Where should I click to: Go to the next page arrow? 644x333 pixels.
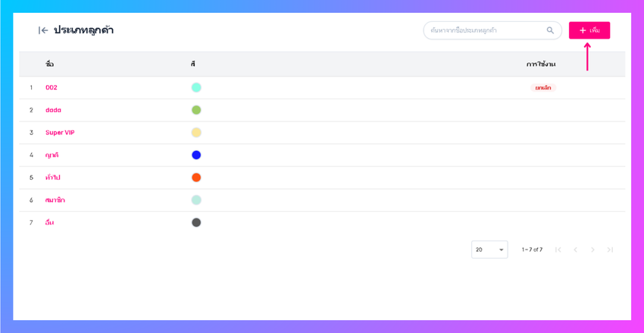(x=593, y=250)
